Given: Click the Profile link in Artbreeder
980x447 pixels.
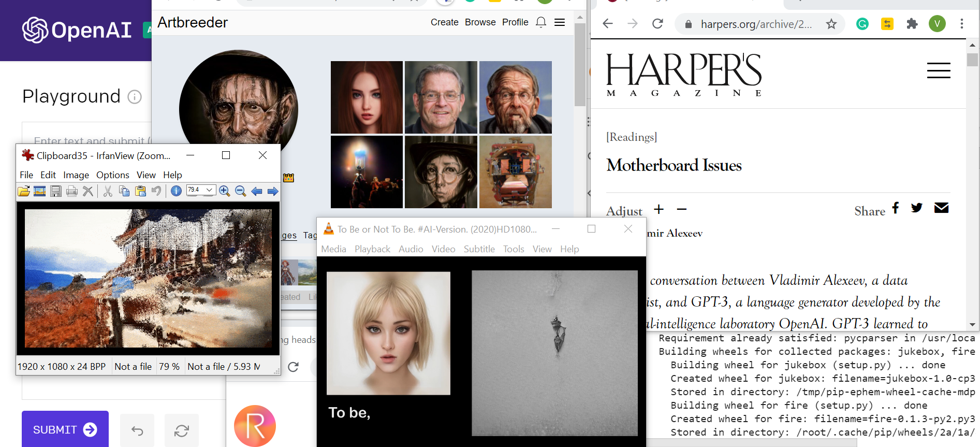Looking at the screenshot, I should coord(515,22).
